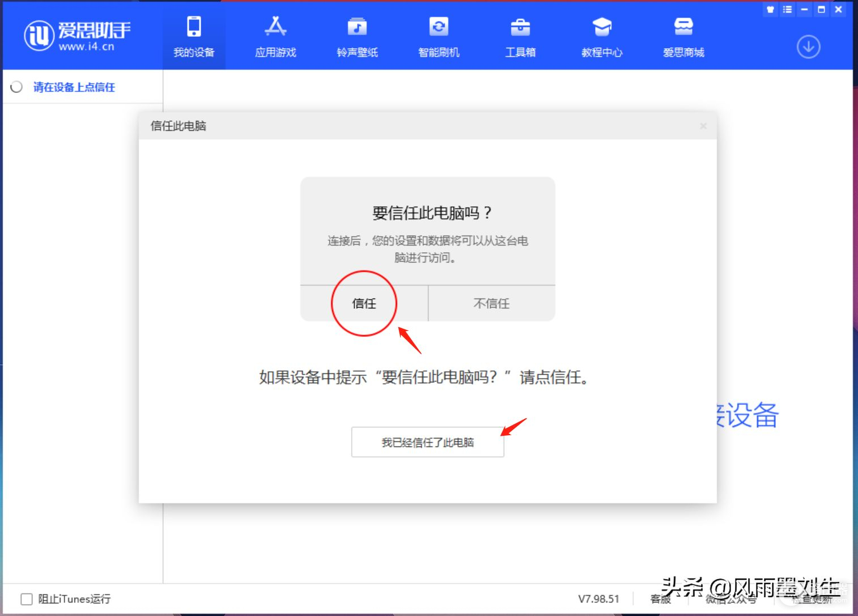858x616 pixels.
Task: Visit the 爱思商城 (i4 Store)
Action: (683, 37)
